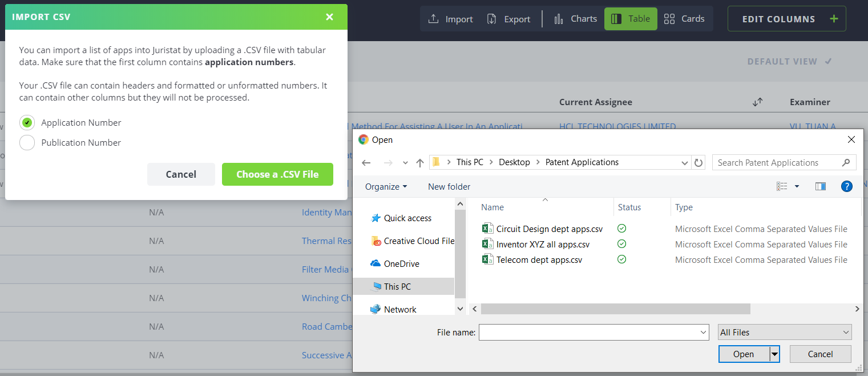Switch to Cards view

(x=684, y=19)
